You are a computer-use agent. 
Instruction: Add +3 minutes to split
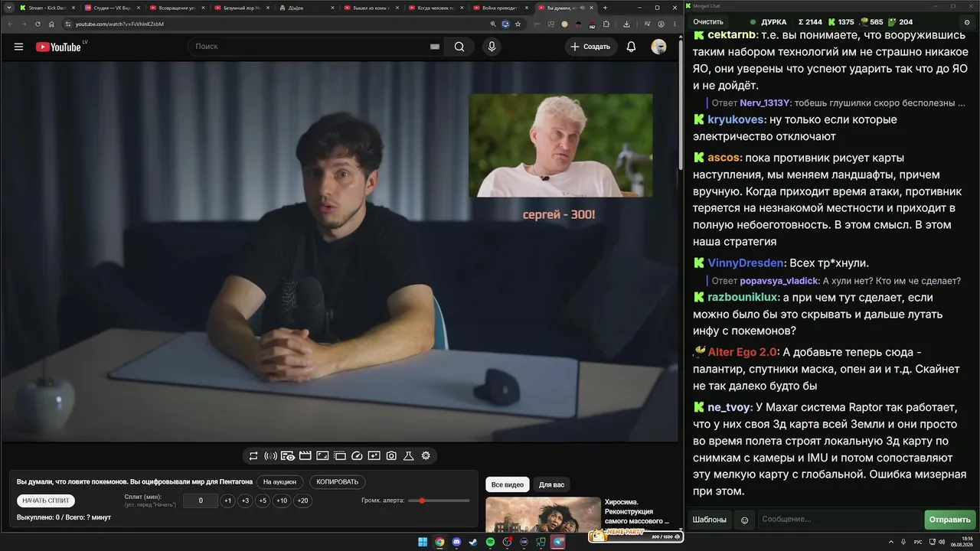coord(245,500)
